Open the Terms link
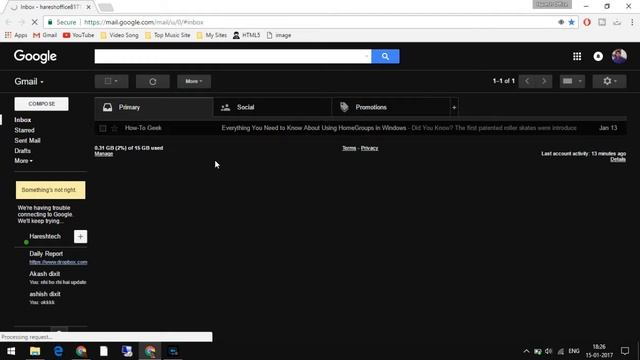The height and width of the screenshot is (360, 640). point(349,148)
